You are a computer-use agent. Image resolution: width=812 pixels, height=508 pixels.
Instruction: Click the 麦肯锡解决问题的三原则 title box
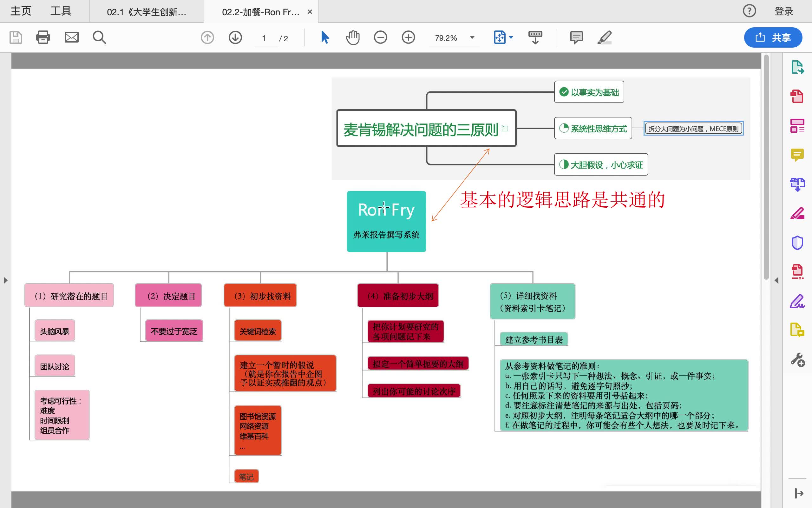point(426,128)
